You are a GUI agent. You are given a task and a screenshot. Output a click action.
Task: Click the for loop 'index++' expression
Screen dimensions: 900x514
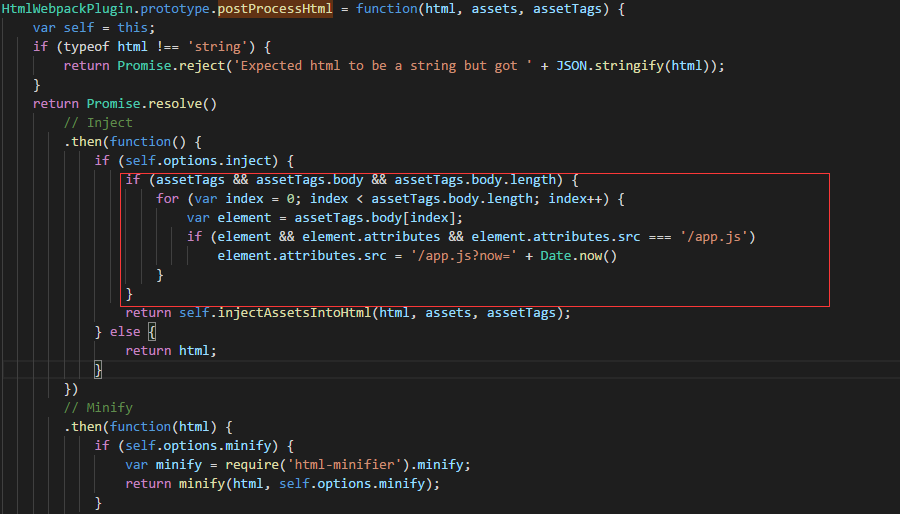575,198
